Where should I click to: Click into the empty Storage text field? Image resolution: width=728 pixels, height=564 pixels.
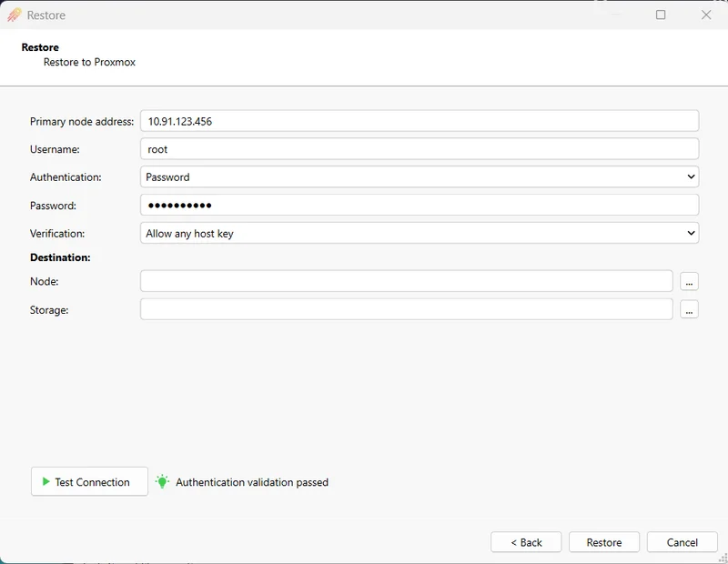[x=406, y=310]
